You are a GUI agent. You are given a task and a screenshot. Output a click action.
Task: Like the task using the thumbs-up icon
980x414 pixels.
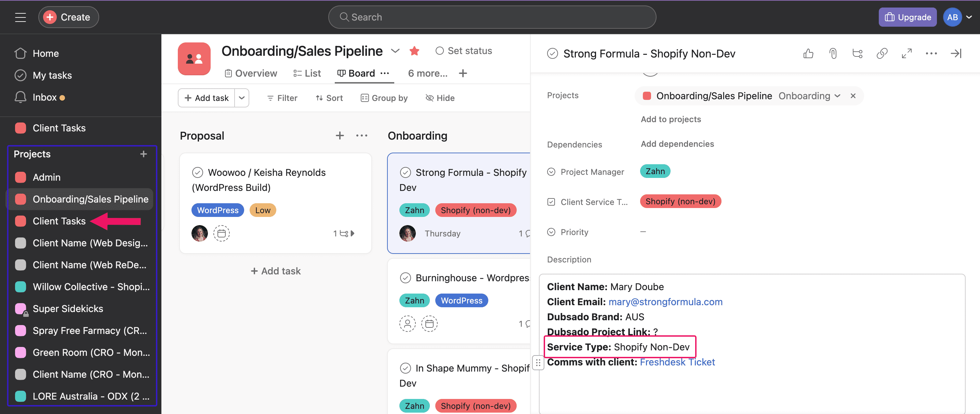click(808, 53)
